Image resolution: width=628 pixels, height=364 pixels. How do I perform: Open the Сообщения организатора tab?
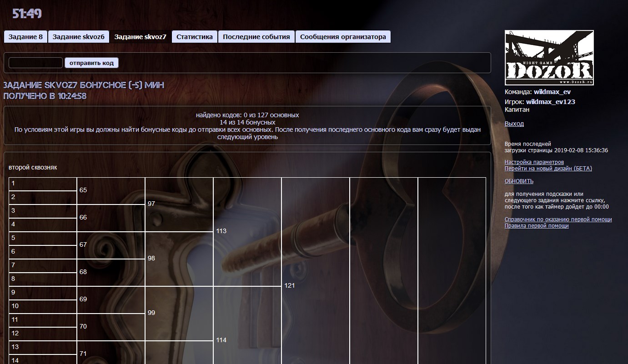point(343,37)
